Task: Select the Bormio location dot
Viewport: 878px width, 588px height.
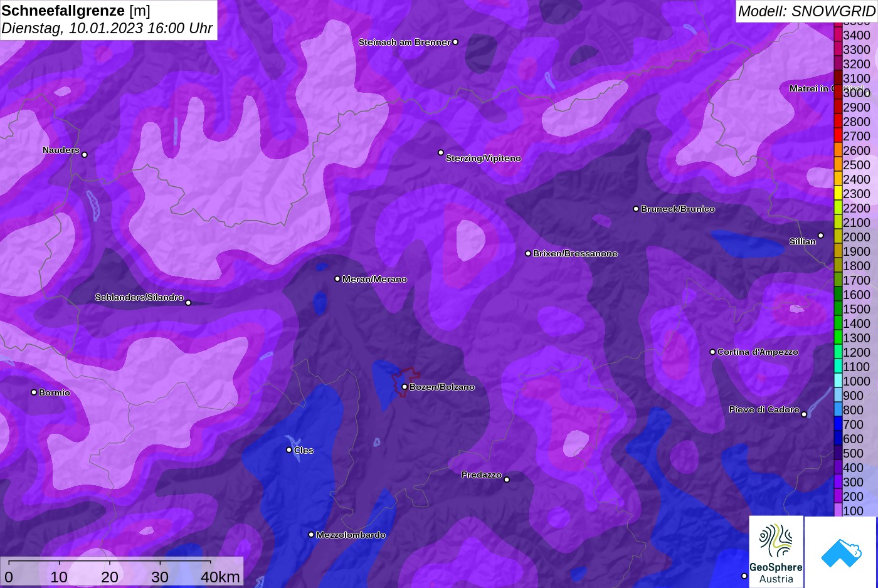Action: pos(34,392)
